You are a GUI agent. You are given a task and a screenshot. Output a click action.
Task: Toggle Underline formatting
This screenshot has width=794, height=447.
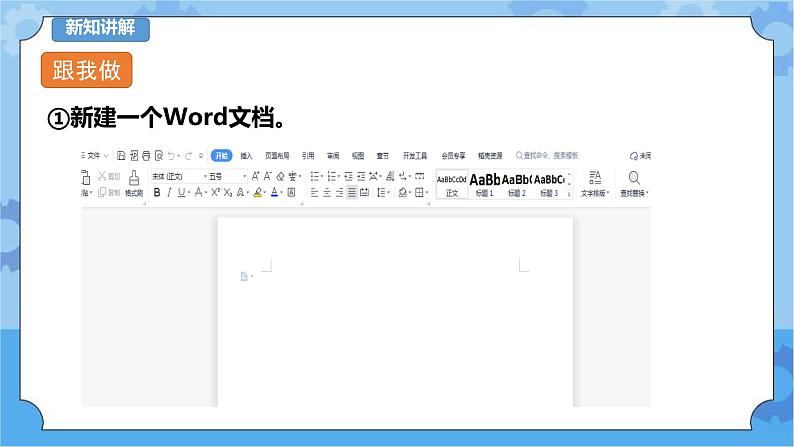point(181,192)
